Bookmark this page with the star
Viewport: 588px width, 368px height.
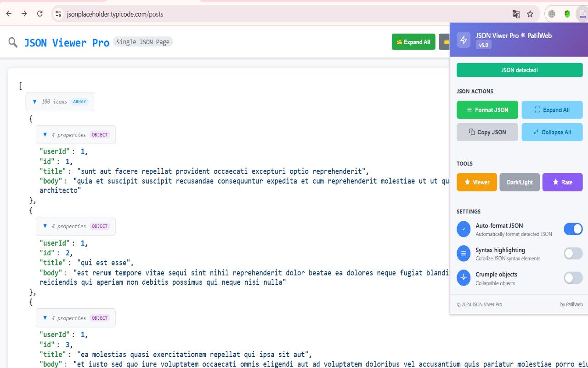click(530, 14)
